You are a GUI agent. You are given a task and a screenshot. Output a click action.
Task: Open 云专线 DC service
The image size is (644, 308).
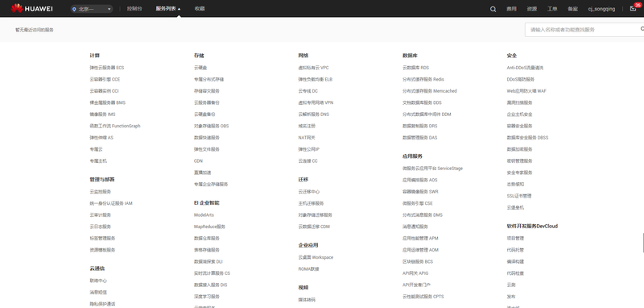(x=308, y=91)
